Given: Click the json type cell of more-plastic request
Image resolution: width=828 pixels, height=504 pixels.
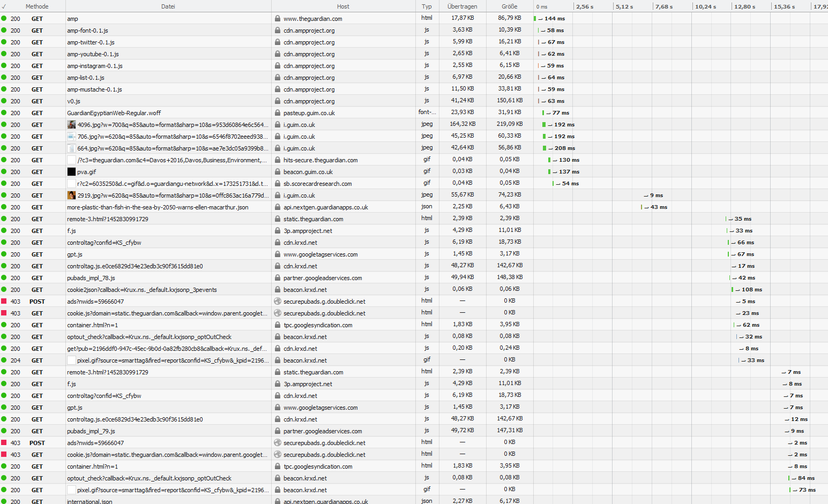Looking at the screenshot, I should (x=427, y=206).
